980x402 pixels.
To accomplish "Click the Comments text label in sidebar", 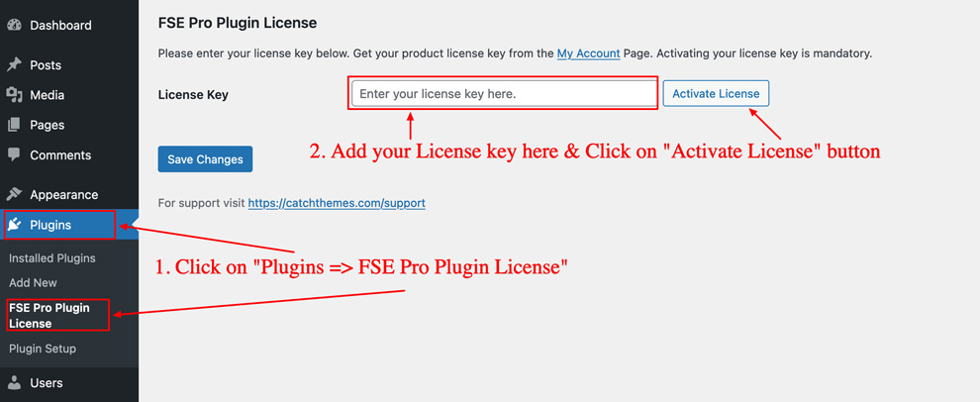I will click(x=60, y=155).
